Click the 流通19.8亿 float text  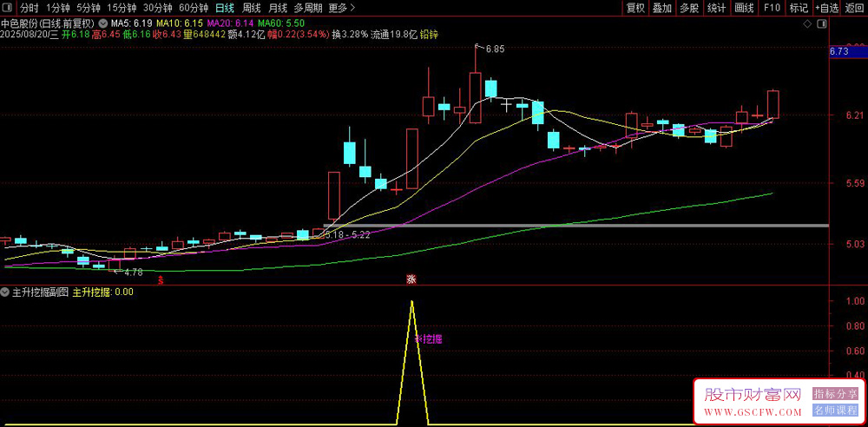coord(393,35)
